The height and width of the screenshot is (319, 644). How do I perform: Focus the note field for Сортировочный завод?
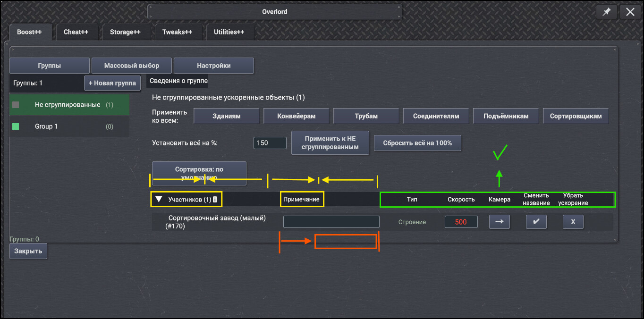tap(331, 222)
